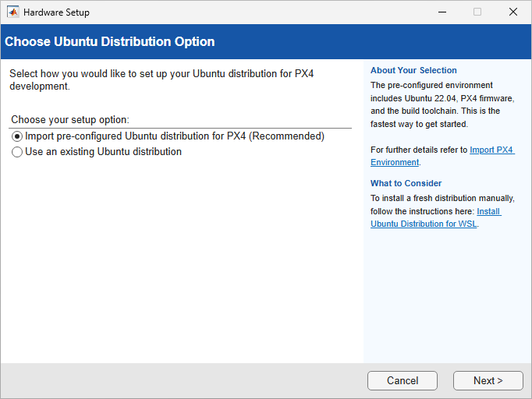This screenshot has width=532, height=399.
Task: Click the What to Consider heading
Action: click(x=406, y=183)
